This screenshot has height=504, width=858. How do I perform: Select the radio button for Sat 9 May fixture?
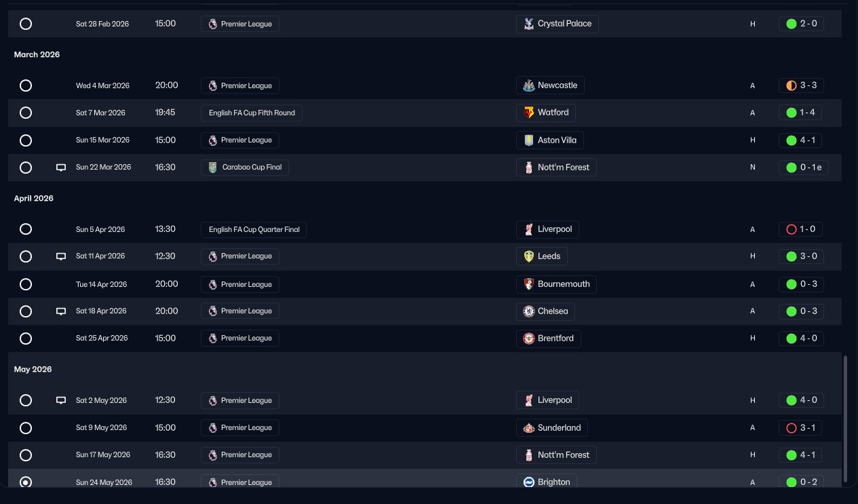(26, 428)
